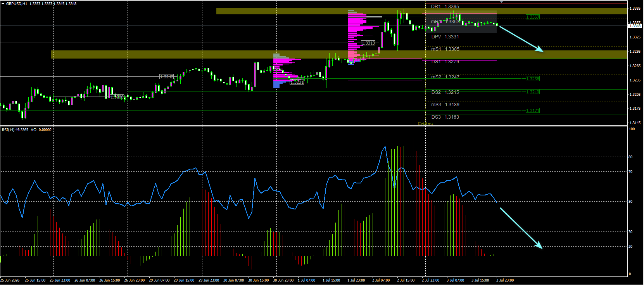This screenshot has width=644, height=285.
Task: Select the boxed 1.3242 level label
Action: (167, 77)
